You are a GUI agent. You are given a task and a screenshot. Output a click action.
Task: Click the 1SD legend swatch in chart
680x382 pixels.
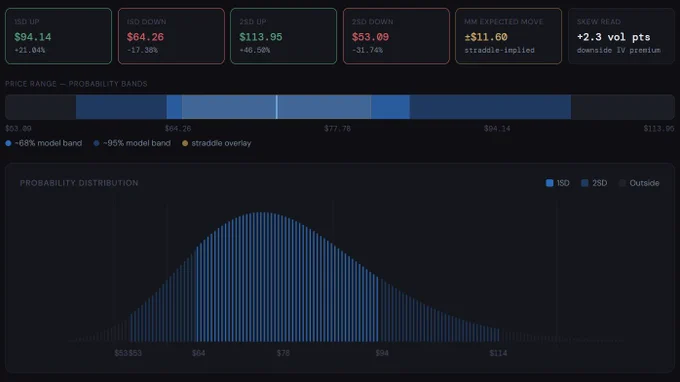click(x=549, y=183)
